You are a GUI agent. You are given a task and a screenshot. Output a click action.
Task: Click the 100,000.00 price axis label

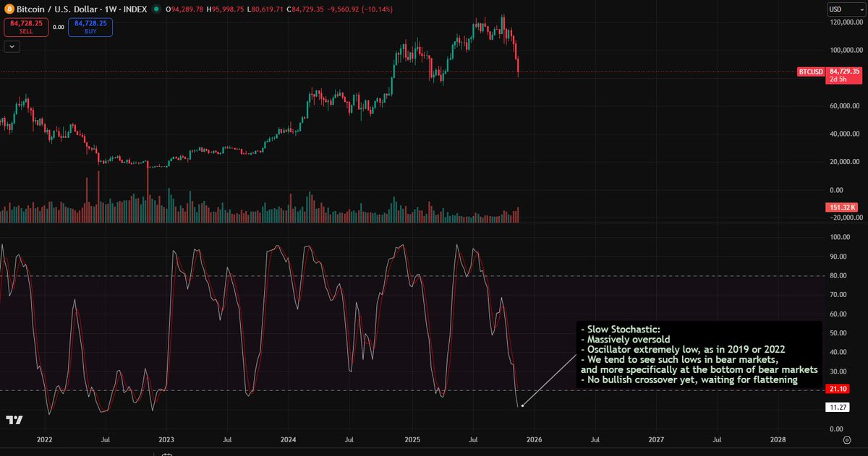pyautogui.click(x=845, y=51)
